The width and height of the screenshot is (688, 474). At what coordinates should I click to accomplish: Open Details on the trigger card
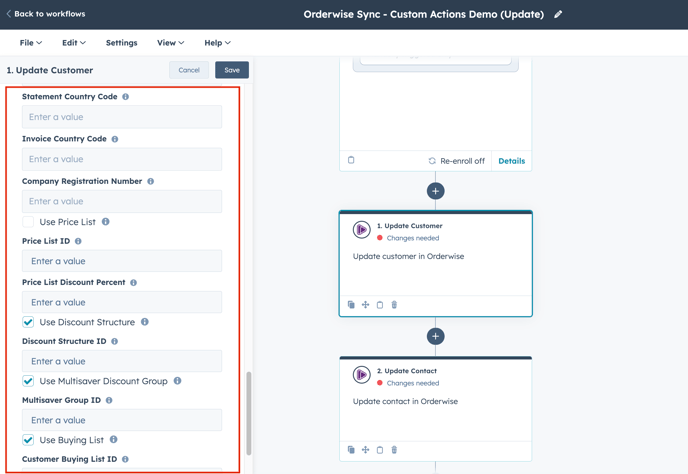click(512, 161)
